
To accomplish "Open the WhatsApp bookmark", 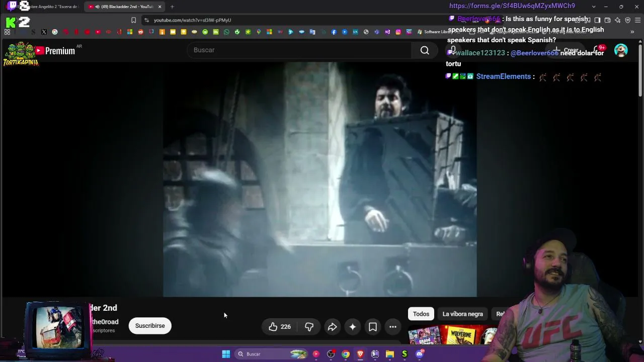I will [x=226, y=32].
